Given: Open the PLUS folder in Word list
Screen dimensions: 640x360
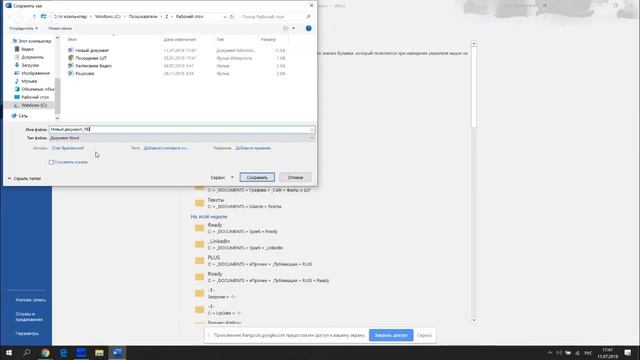Looking at the screenshot, I should click(214, 258).
